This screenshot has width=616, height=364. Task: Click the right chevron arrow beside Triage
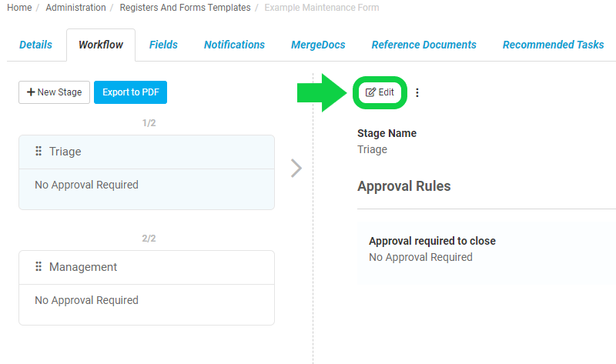(x=296, y=168)
